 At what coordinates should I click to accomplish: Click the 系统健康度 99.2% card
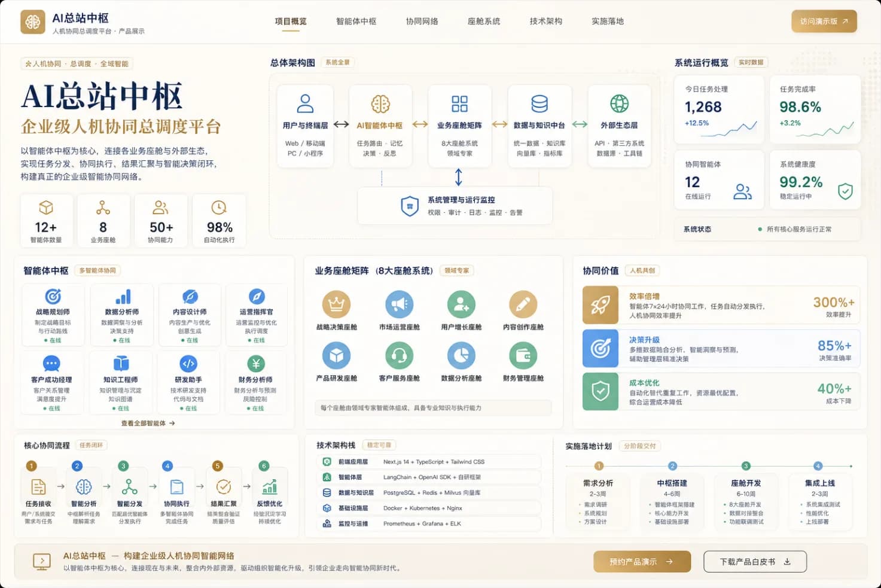point(815,179)
